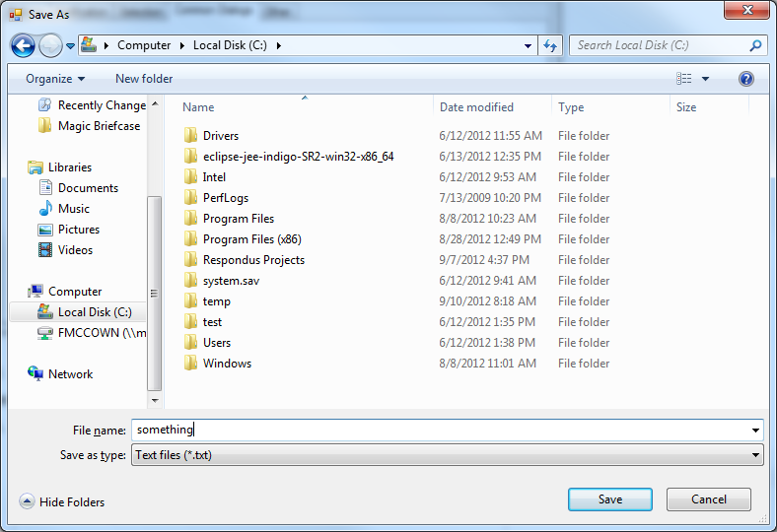Click the Save button
Viewport: 777px width, 532px height.
[610, 499]
